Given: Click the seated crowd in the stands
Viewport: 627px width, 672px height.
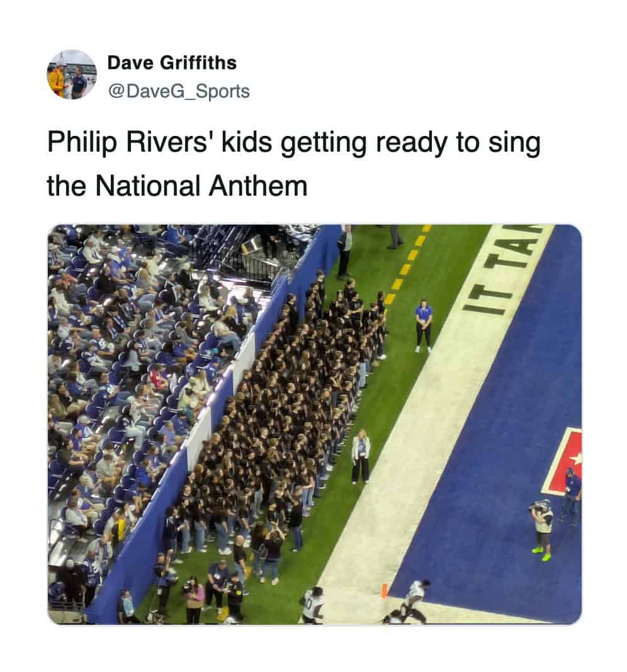Looking at the screenshot, I should (142, 386).
